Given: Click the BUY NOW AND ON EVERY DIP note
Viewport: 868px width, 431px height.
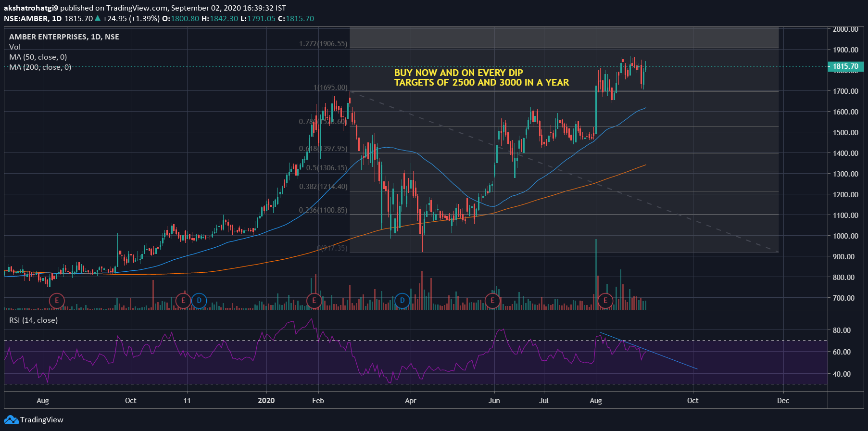Looking at the screenshot, I should [458, 73].
